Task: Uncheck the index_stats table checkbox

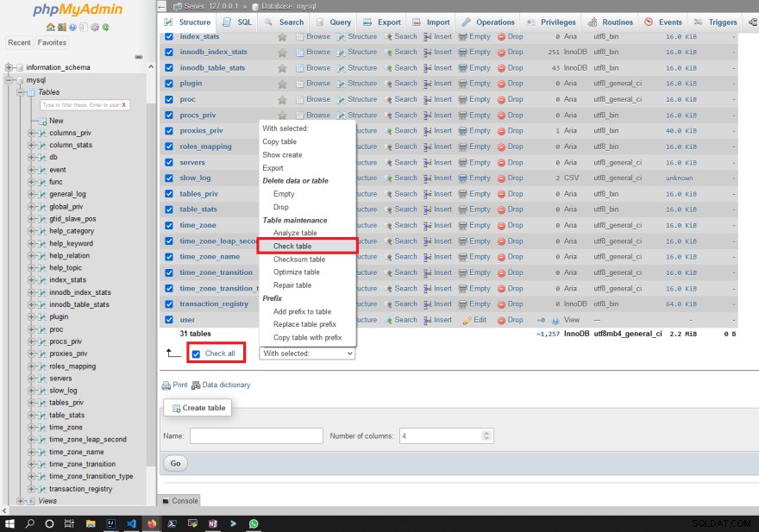Action: tap(169, 36)
